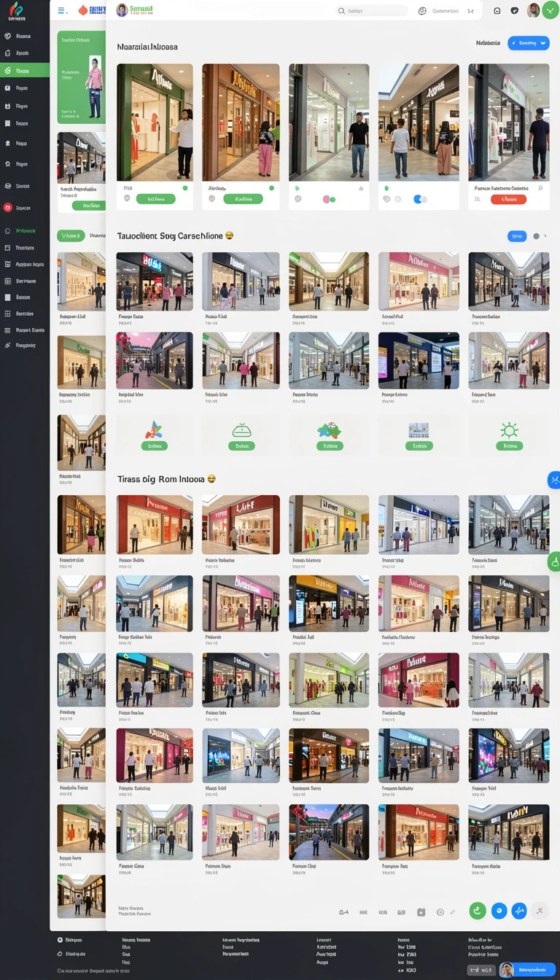Click the blue floating button on right edge
The height and width of the screenshot is (980, 560).
click(x=554, y=480)
